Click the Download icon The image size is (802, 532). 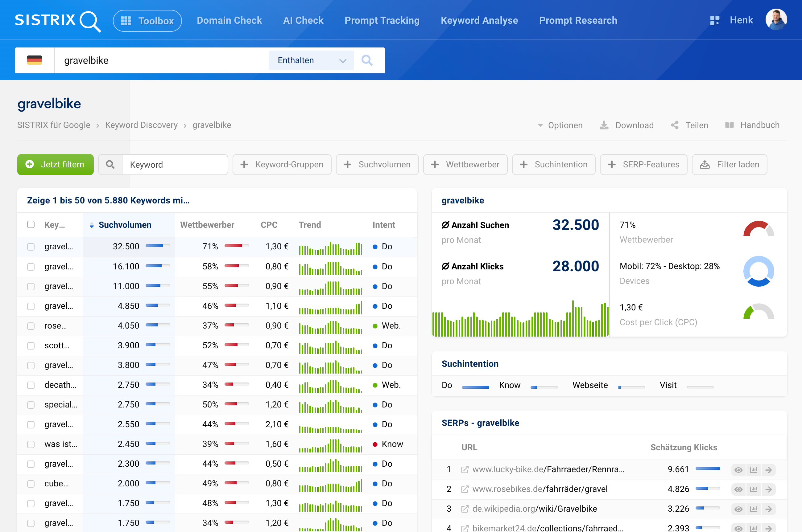tap(604, 125)
